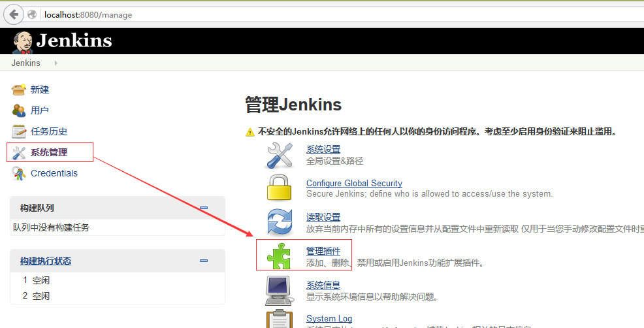
Task: Click the Jenkins breadcrumb item
Action: tap(26, 63)
